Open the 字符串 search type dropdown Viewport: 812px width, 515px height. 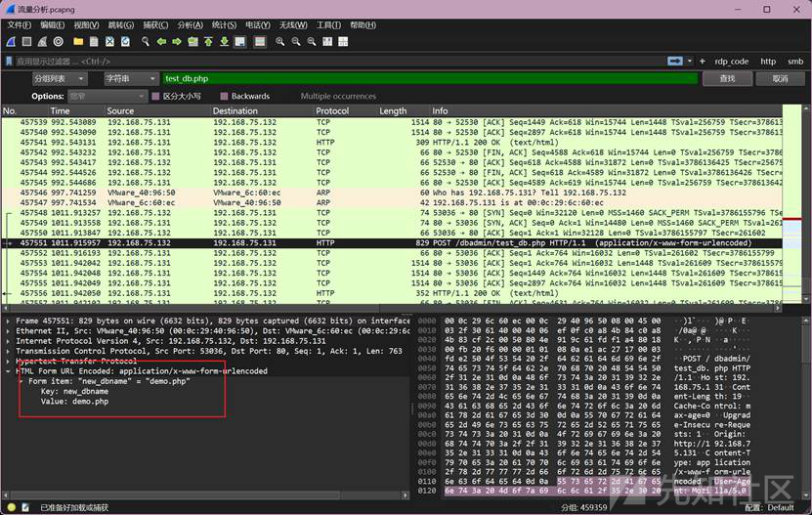click(130, 79)
